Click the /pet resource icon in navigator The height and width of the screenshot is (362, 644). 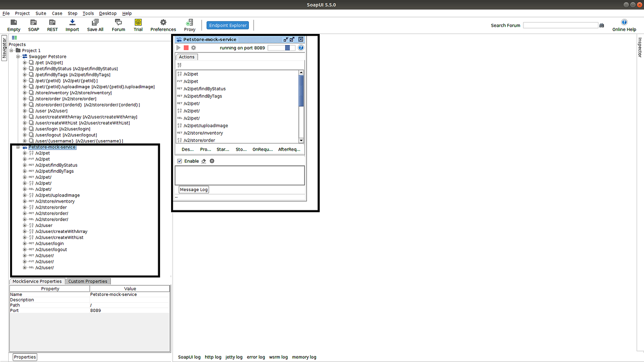31,62
